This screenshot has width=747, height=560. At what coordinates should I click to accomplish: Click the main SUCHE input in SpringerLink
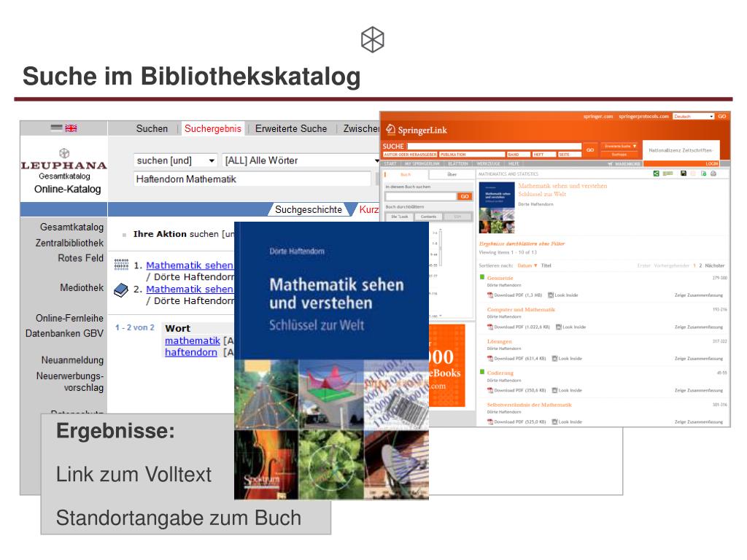[x=495, y=146]
